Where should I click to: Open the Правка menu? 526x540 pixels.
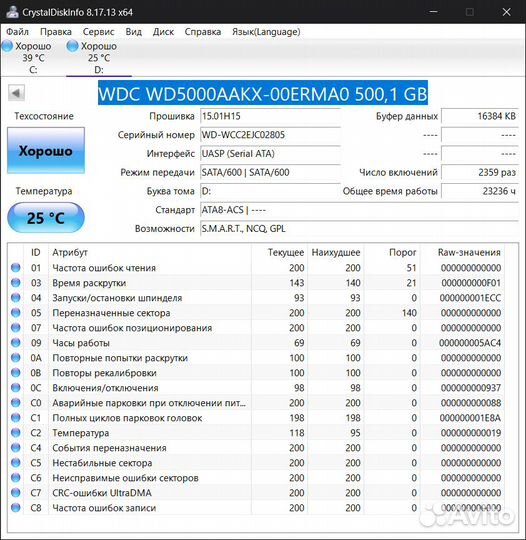coord(56,32)
